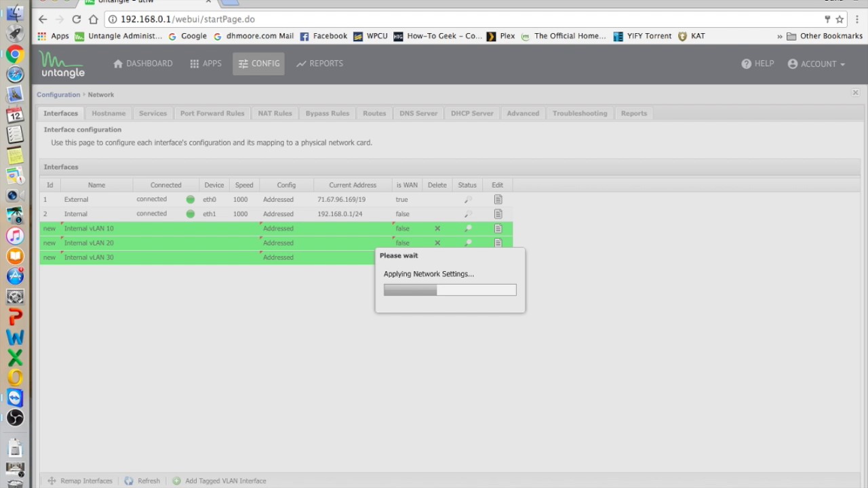This screenshot has height=488, width=868.
Task: Open Untangle Administrator bookmark
Action: [119, 36]
